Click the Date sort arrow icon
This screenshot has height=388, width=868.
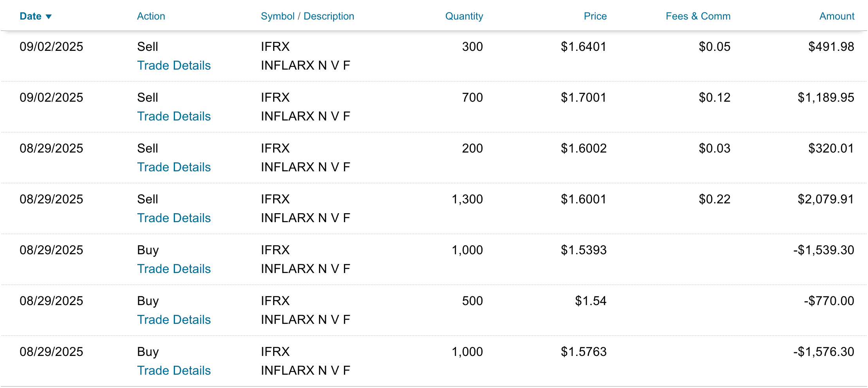[49, 17]
